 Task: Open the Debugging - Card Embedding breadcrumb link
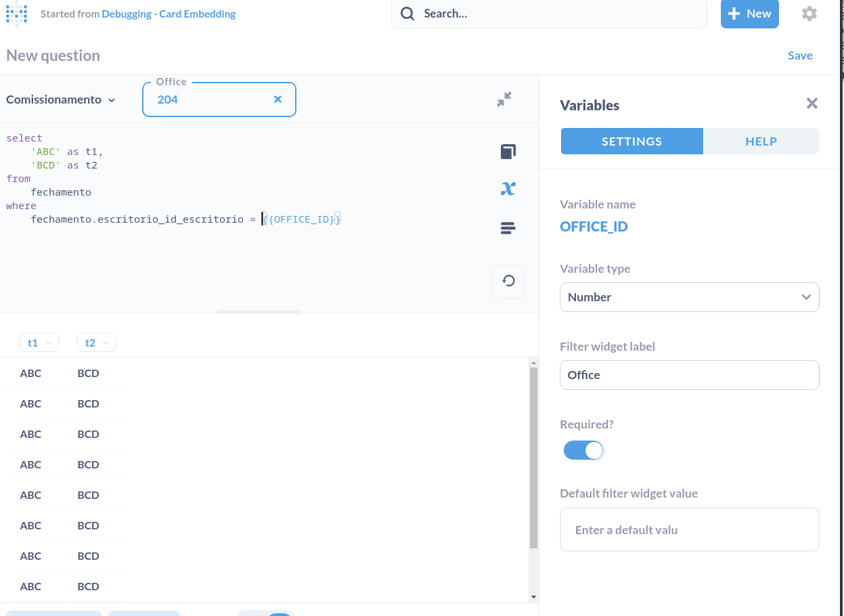click(x=169, y=14)
